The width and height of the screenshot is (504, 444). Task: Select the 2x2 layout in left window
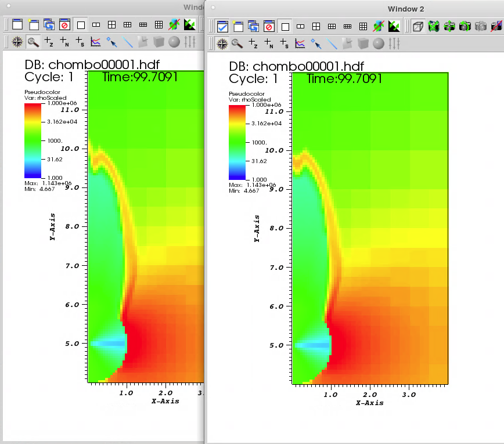click(x=111, y=24)
